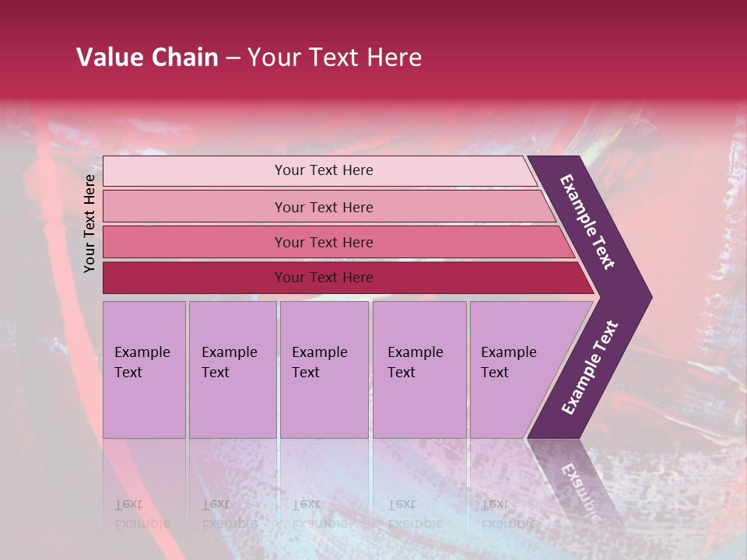747x560 pixels.
Task: Click the bold "Value Chain" title words
Action: (x=147, y=58)
